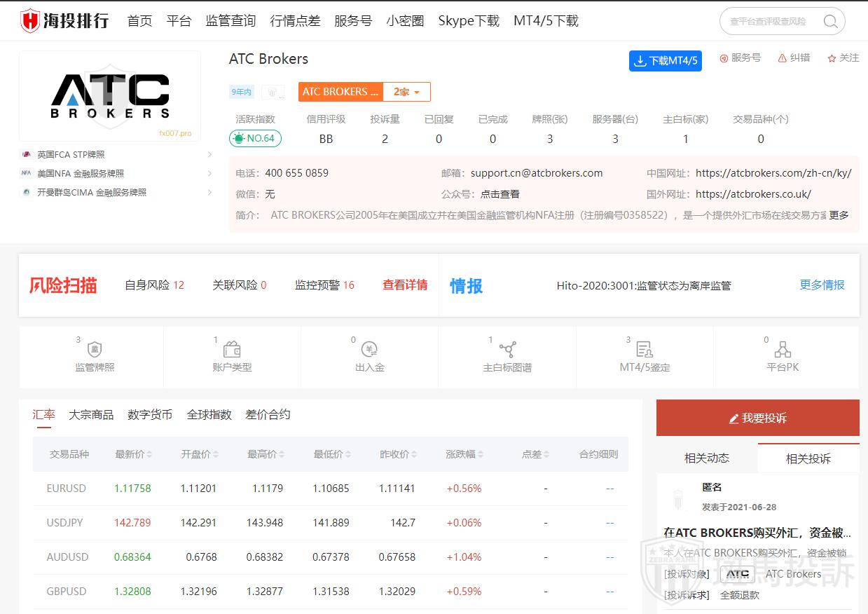Sort the table by 最高价 column

(282, 454)
